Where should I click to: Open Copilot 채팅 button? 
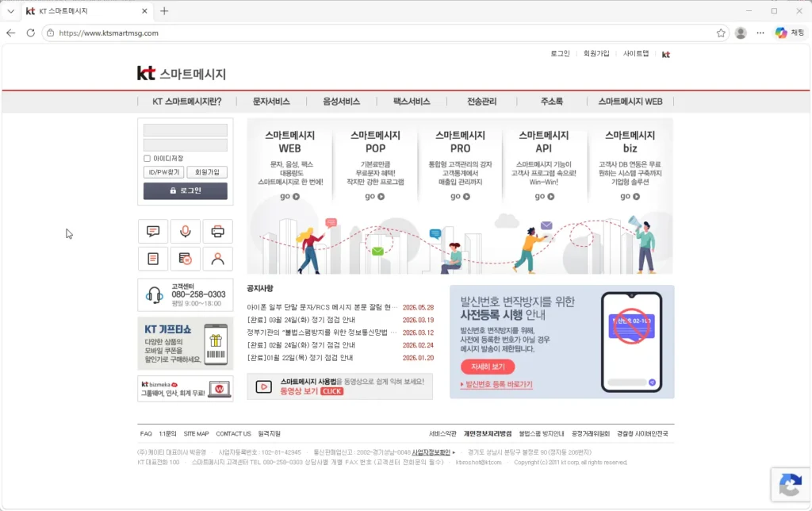click(x=790, y=33)
